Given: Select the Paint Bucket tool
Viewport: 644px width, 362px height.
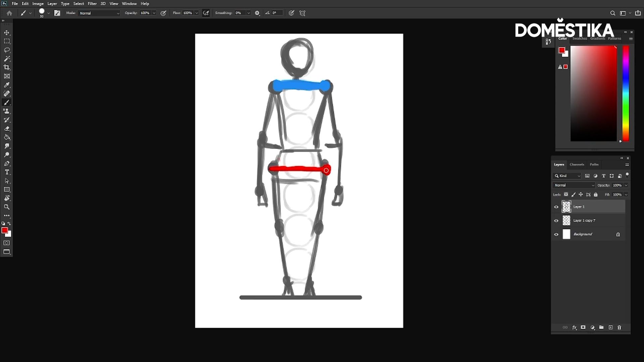Looking at the screenshot, I should [x=7, y=137].
